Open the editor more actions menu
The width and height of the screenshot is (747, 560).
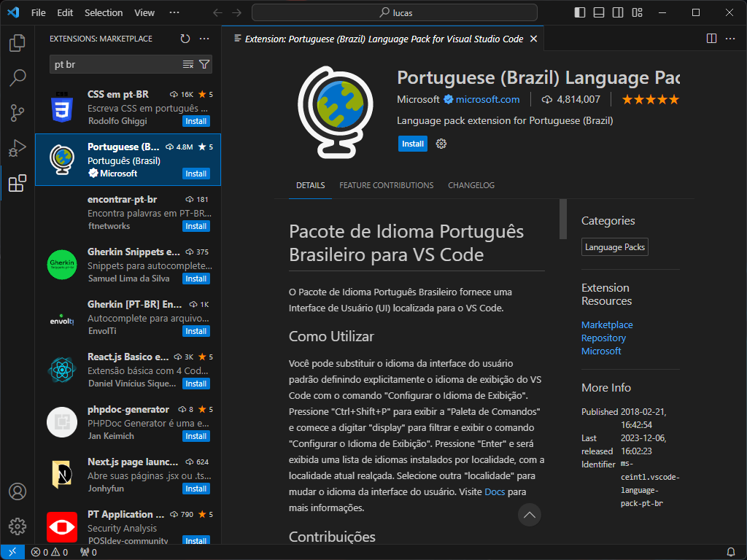pyautogui.click(x=730, y=39)
